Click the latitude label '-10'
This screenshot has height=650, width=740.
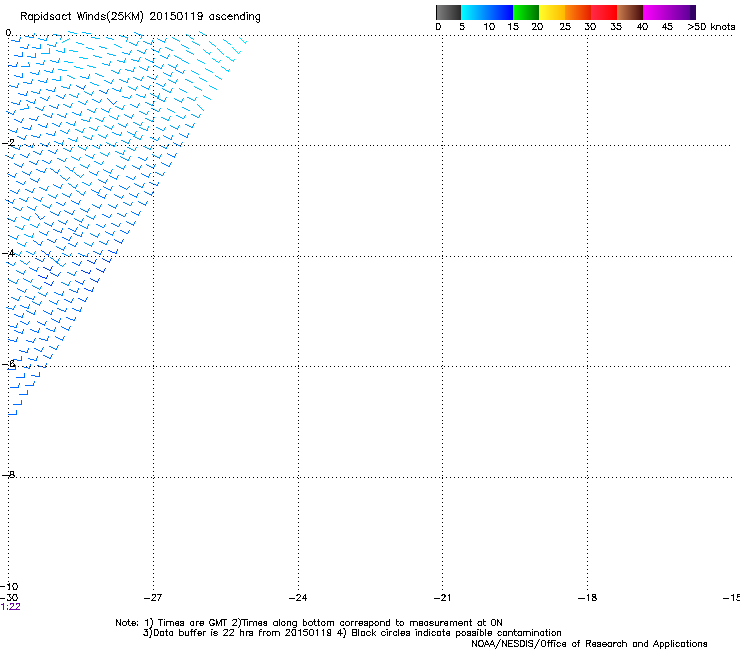(x=9, y=587)
